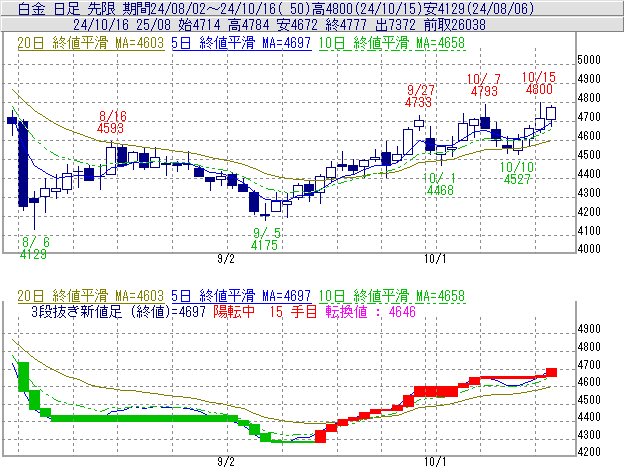Click the 10/1 4468 low marker label
This screenshot has width=624, height=475.
[440, 184]
